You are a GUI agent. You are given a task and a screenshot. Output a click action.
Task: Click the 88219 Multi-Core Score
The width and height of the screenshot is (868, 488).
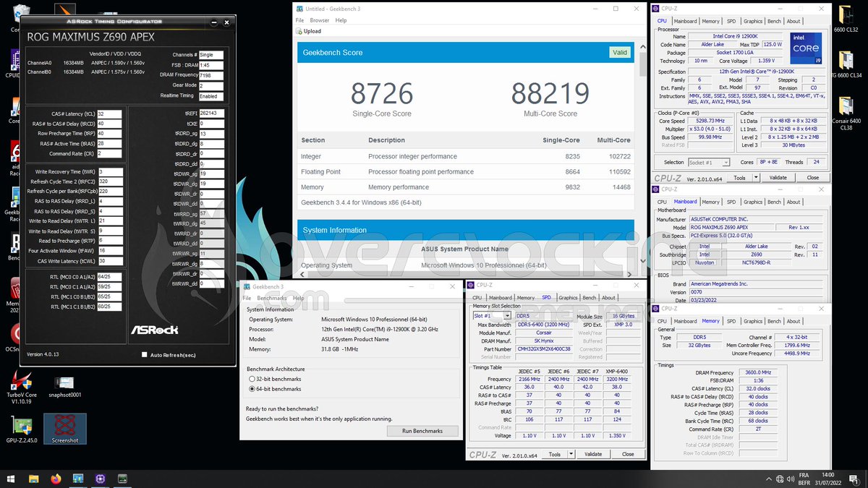pyautogui.click(x=550, y=94)
